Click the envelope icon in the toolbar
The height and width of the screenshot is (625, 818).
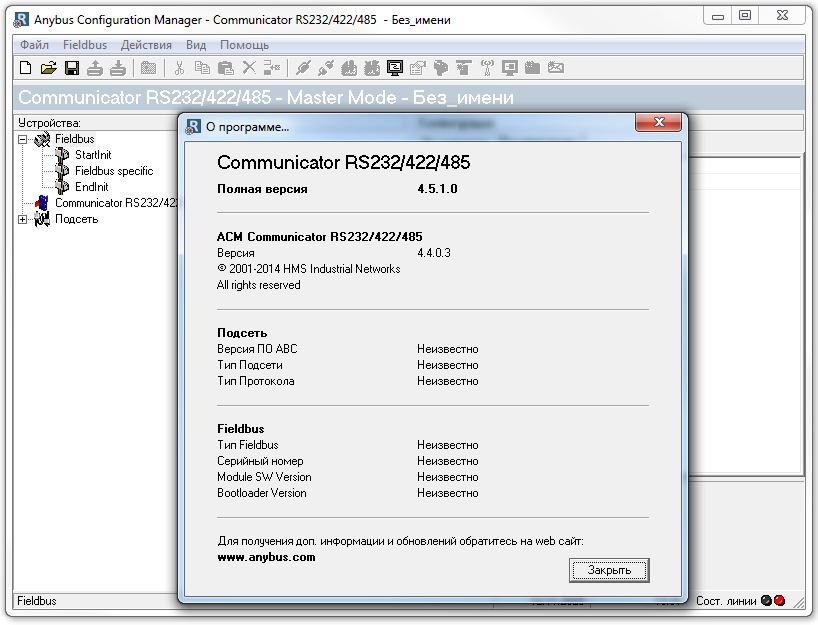(556, 68)
